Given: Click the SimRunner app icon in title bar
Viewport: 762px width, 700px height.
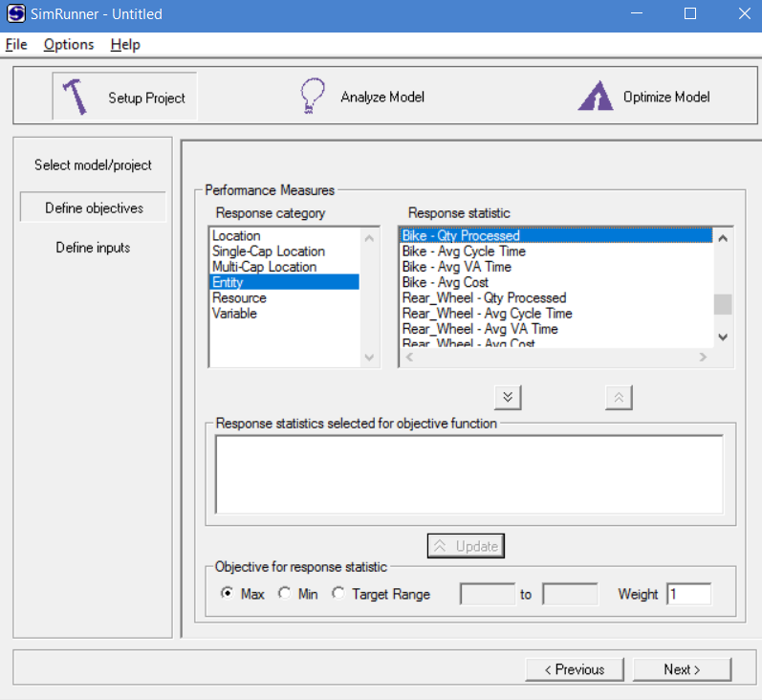Looking at the screenshot, I should coord(15,13).
